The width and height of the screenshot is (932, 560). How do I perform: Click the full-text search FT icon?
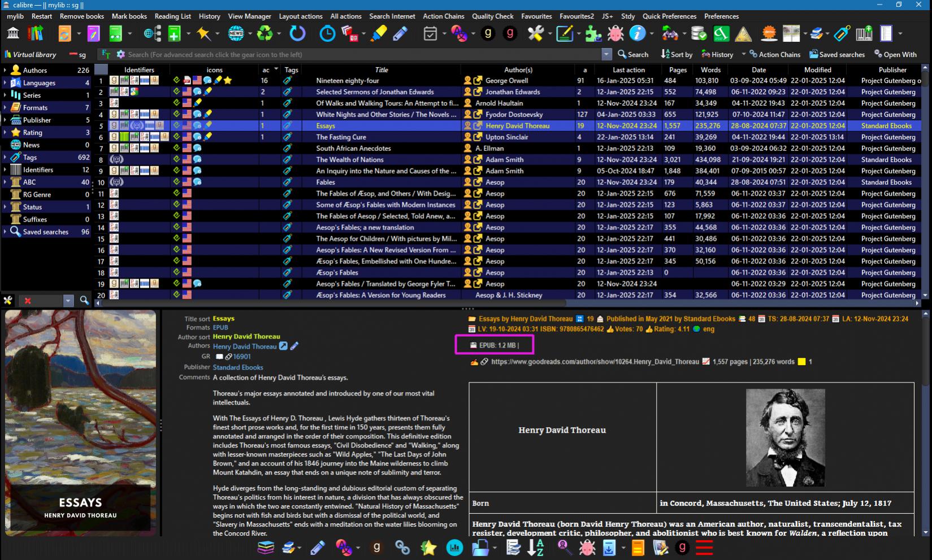pos(106,54)
